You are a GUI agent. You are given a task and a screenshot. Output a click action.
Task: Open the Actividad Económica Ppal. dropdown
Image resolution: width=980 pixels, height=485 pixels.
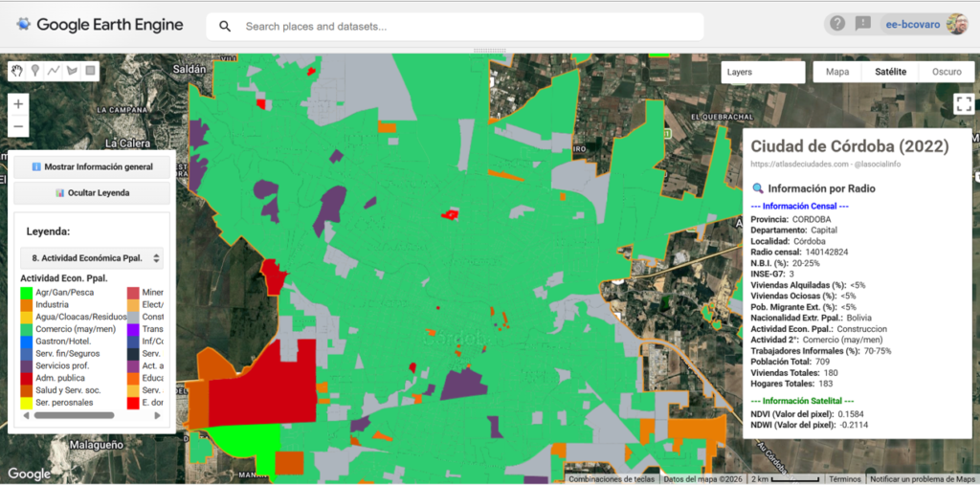point(92,258)
